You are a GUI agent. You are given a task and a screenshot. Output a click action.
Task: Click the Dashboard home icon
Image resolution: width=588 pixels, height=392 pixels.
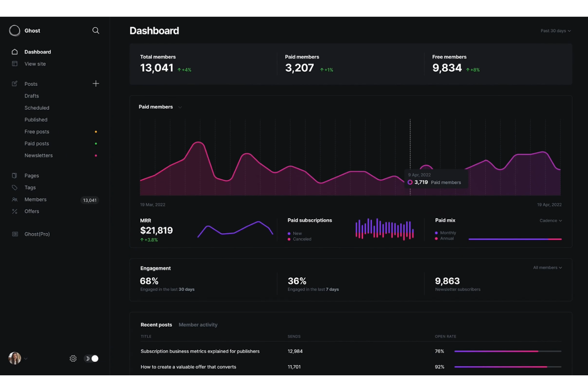15,52
